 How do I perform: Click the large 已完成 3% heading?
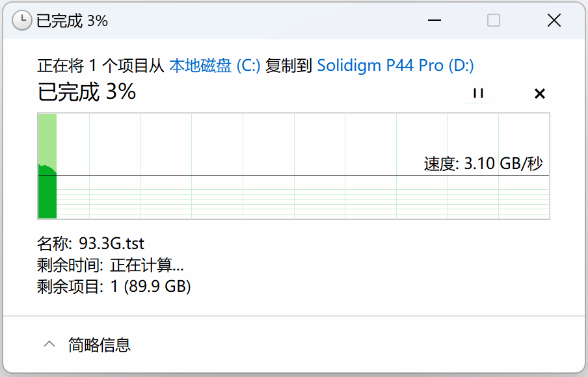(87, 92)
